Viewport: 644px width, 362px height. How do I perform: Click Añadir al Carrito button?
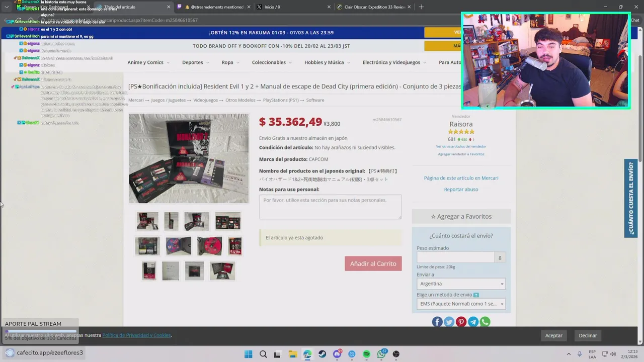[373, 263]
